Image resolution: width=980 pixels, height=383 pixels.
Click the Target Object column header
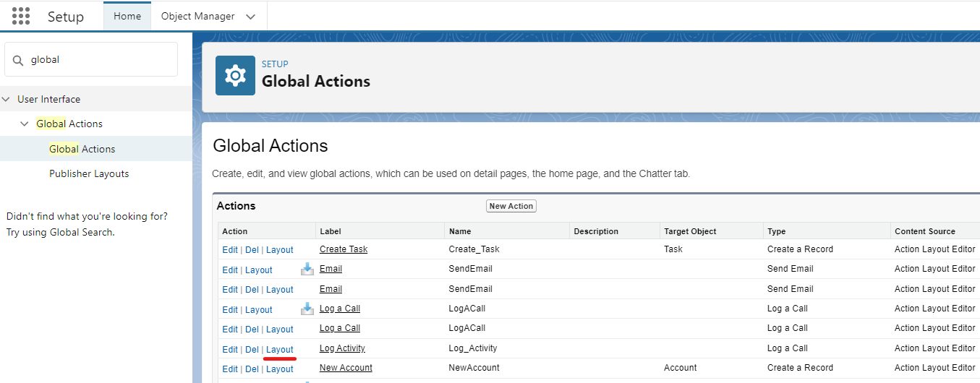[690, 231]
